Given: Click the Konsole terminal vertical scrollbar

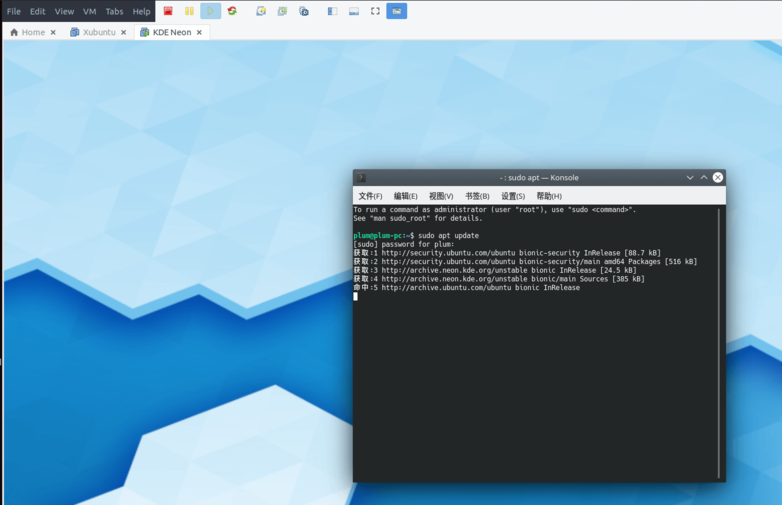Looking at the screenshot, I should (720, 342).
